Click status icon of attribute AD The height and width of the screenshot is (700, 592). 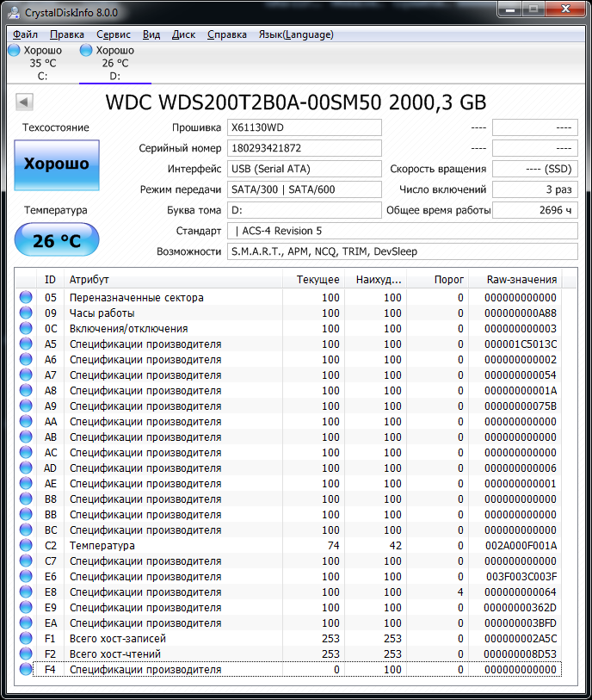(26, 468)
